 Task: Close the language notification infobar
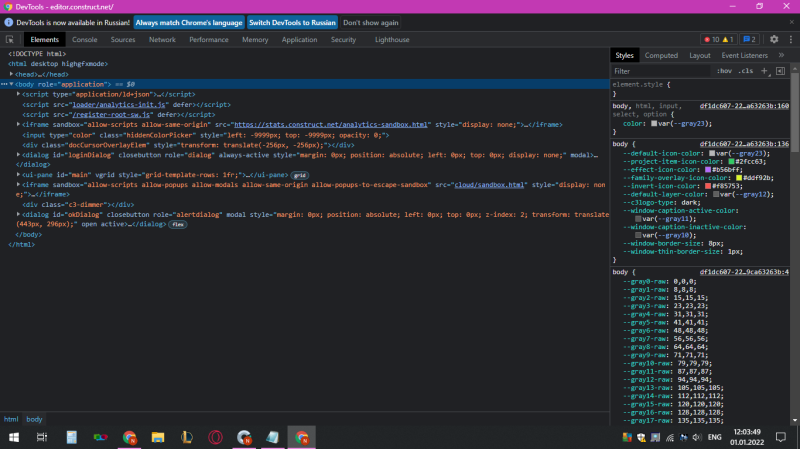(x=791, y=22)
